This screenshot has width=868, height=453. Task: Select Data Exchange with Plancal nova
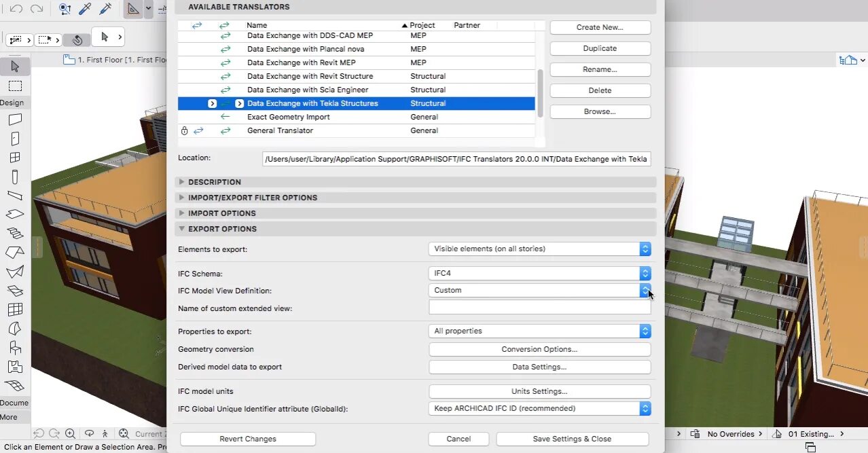pyautogui.click(x=356, y=49)
